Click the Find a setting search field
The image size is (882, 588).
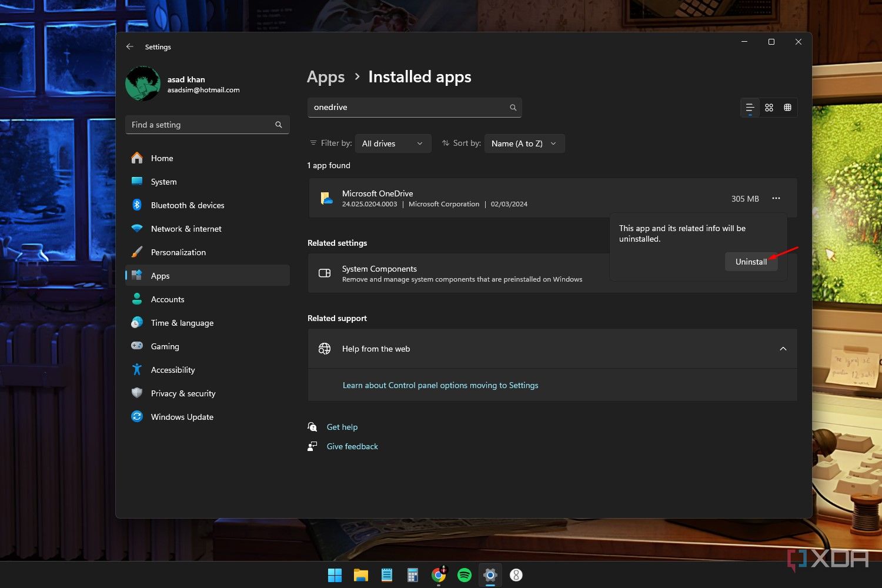coord(208,125)
